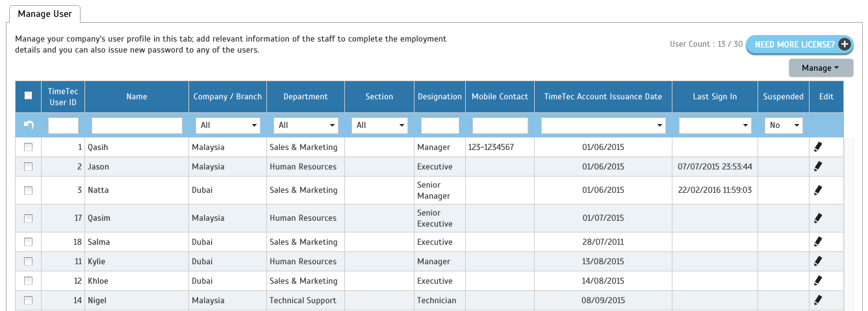868x311 pixels.
Task: Click the edit pencil icon for Qasih
Action: coord(818,147)
